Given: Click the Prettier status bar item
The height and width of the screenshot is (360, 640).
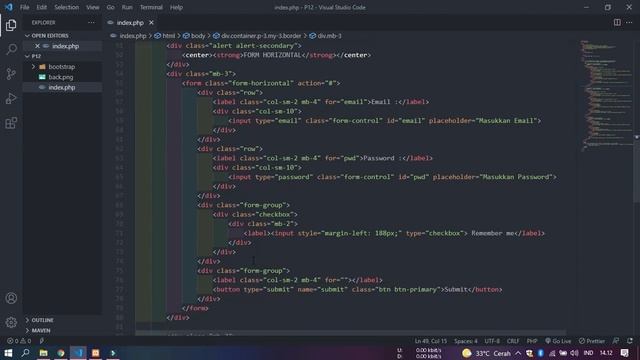Looking at the screenshot, I should [592, 341].
